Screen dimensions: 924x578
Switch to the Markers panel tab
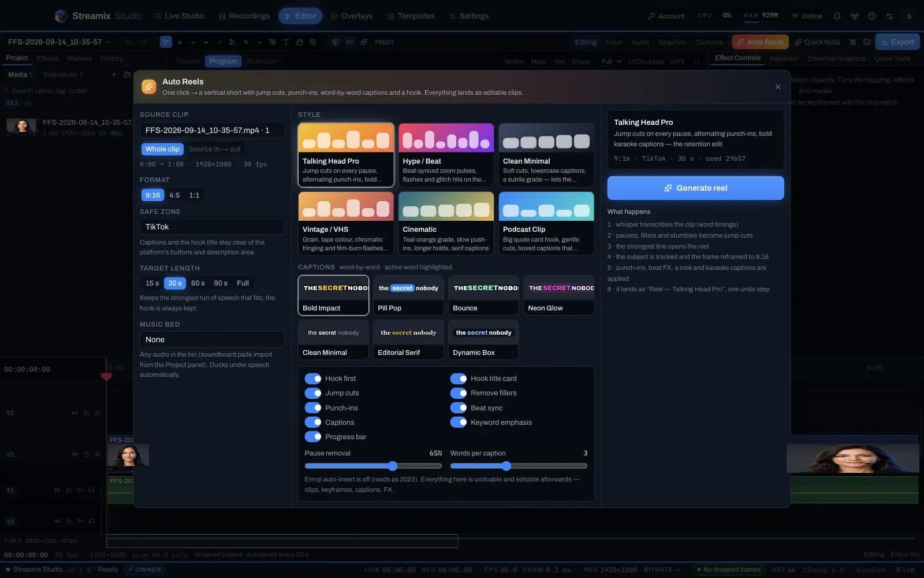79,58
